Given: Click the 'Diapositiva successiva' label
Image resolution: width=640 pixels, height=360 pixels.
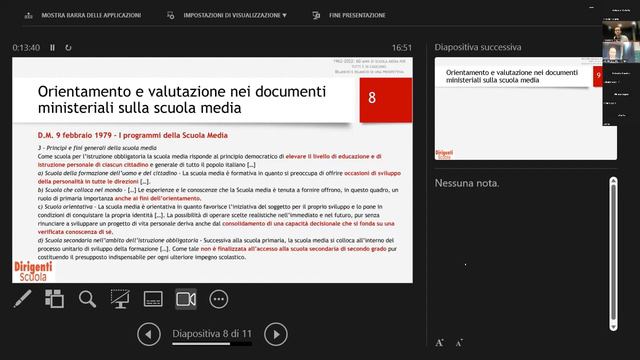Looking at the screenshot, I should [x=478, y=47].
